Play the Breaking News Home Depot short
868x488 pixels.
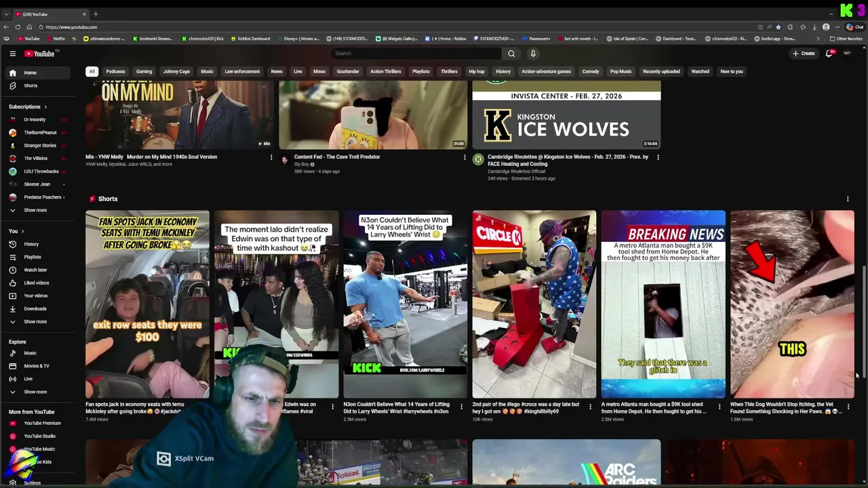tap(663, 304)
